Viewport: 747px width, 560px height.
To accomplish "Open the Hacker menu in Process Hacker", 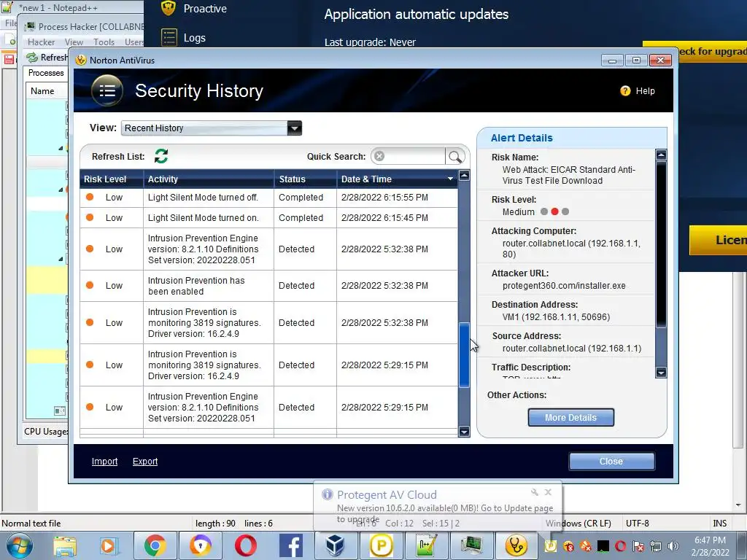I will click(x=41, y=42).
